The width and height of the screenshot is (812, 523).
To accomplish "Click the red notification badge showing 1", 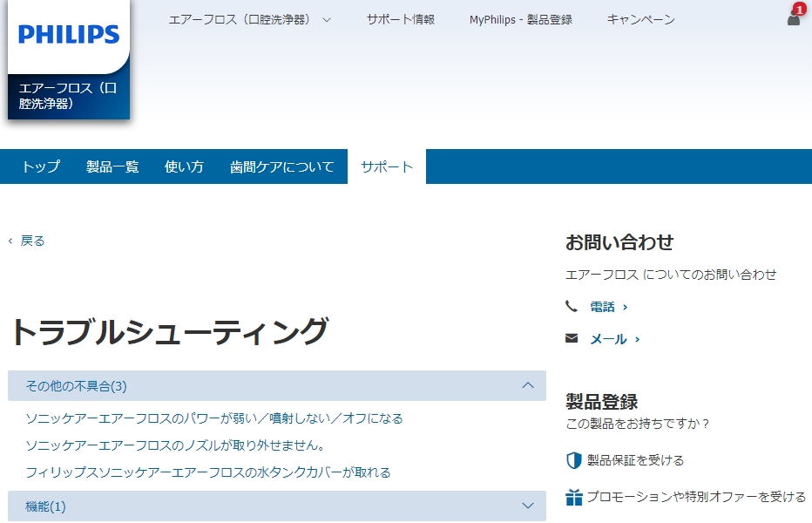I will click(800, 10).
